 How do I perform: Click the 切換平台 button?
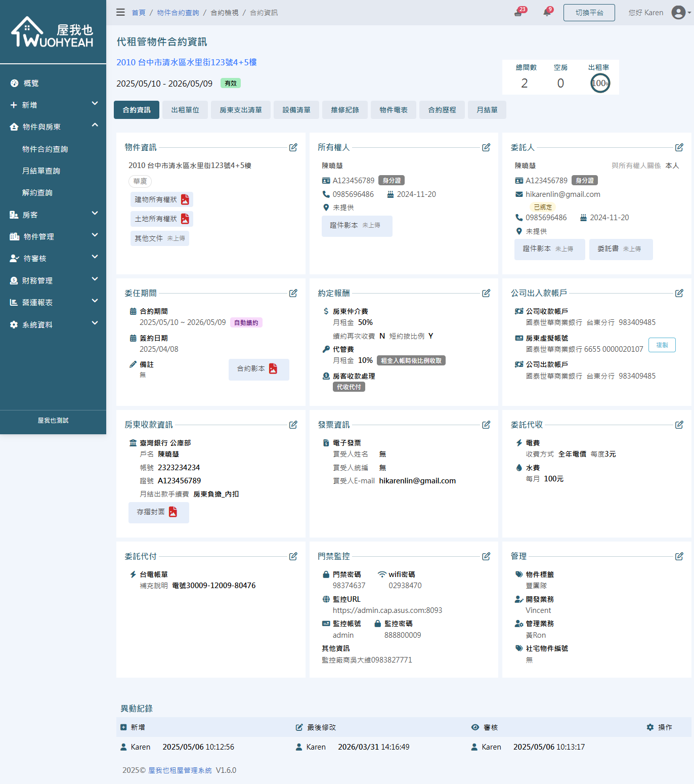click(589, 13)
